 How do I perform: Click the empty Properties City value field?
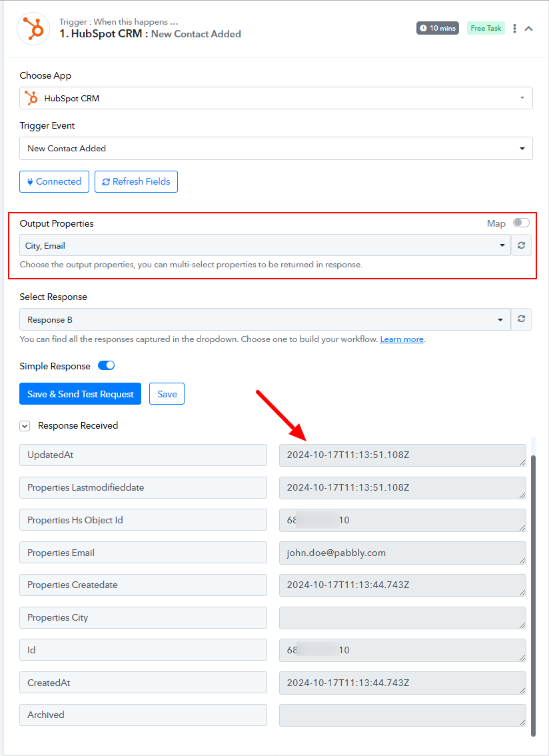coord(402,617)
